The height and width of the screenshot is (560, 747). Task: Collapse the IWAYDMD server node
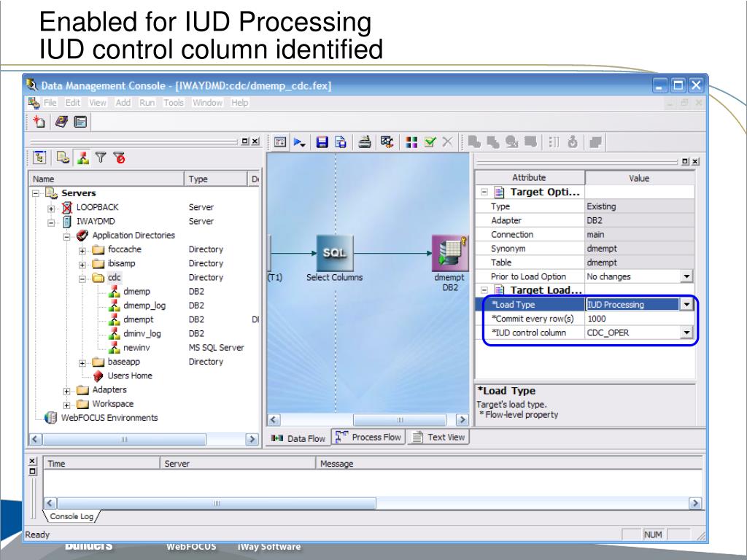pyautogui.click(x=51, y=222)
